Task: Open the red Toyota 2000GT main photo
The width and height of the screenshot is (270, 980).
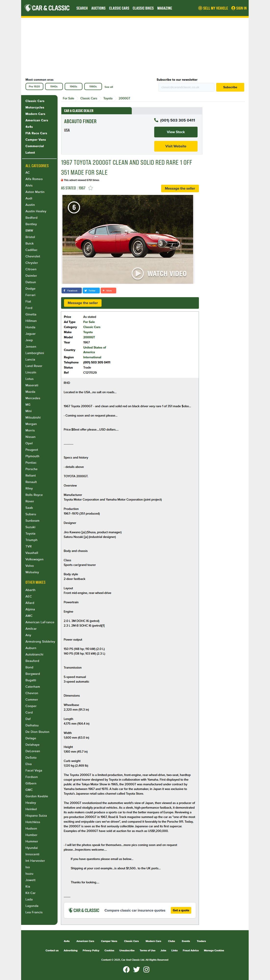Action: click(128, 239)
